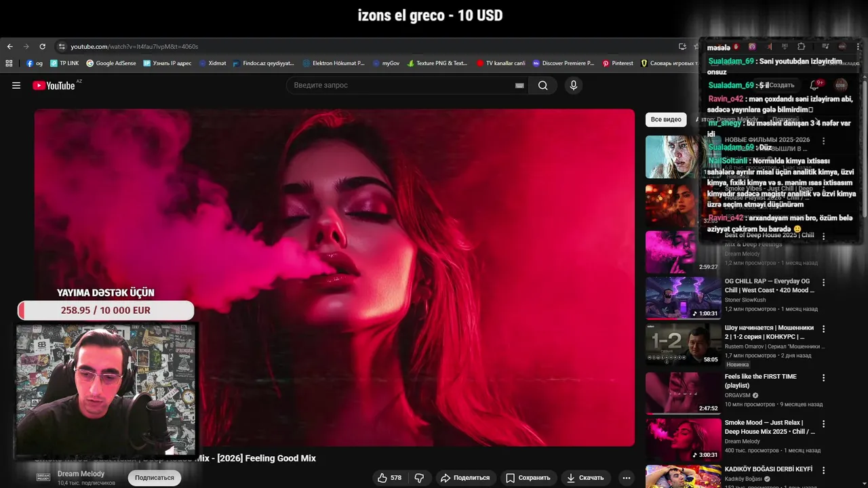The image size is (868, 488).
Task: Open the Smoke Mood 3:00:31 thumbnail
Action: (x=683, y=439)
